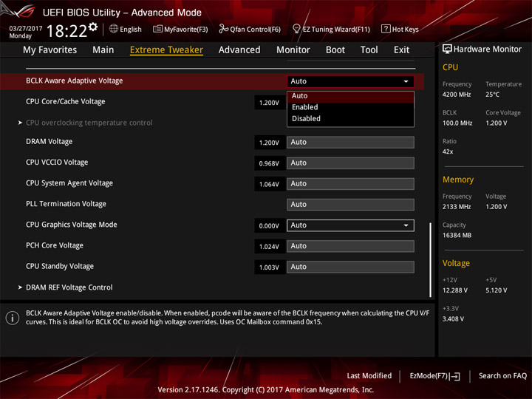Click the 18:22 clock display
Screen dimensions: 532x399
point(66,31)
